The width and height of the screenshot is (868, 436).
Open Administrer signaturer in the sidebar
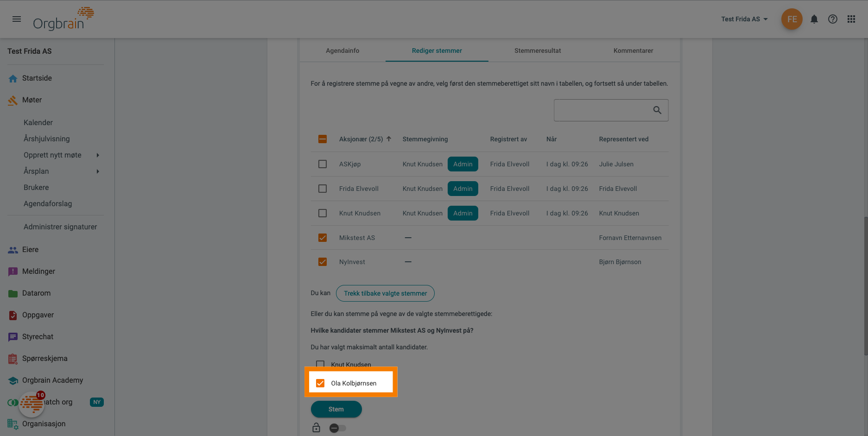60,227
